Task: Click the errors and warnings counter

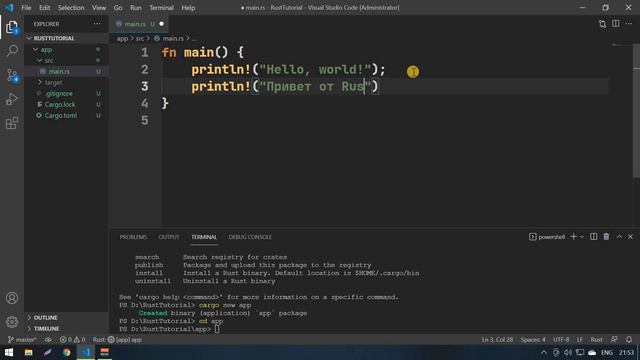Action: point(73,340)
